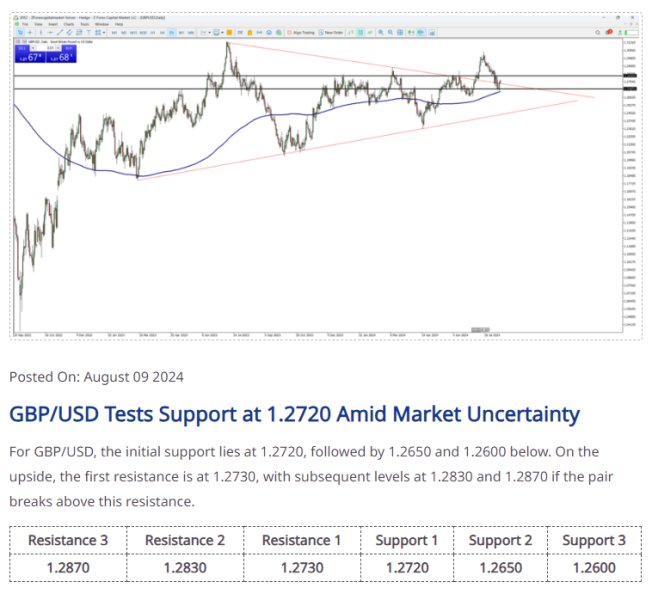Switch chart to M15 timeframe
This screenshot has width=652, height=600.
[x=133, y=32]
